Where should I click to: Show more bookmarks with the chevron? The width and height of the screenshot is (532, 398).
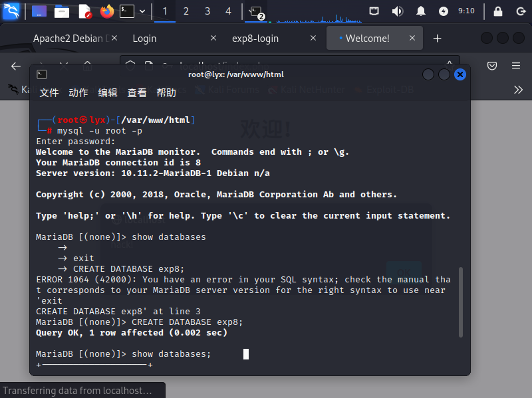coord(518,90)
